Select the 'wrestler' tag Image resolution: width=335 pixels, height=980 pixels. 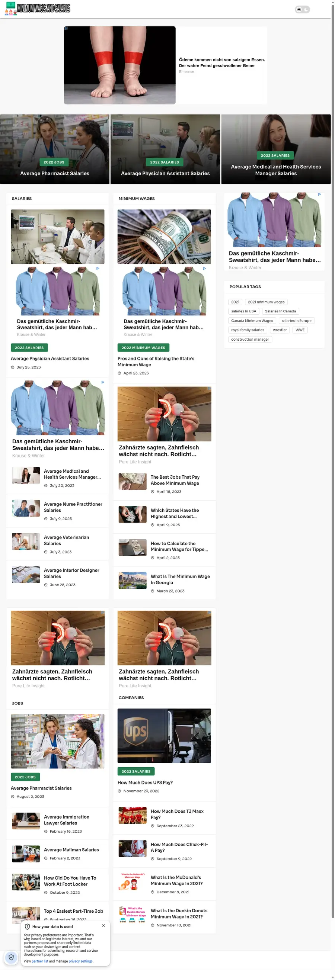pyautogui.click(x=280, y=330)
